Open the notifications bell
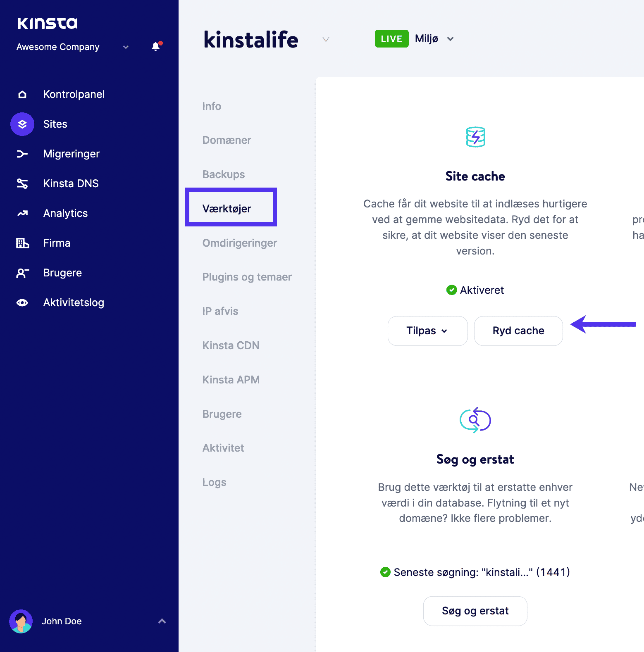This screenshot has height=652, width=644. click(x=156, y=46)
